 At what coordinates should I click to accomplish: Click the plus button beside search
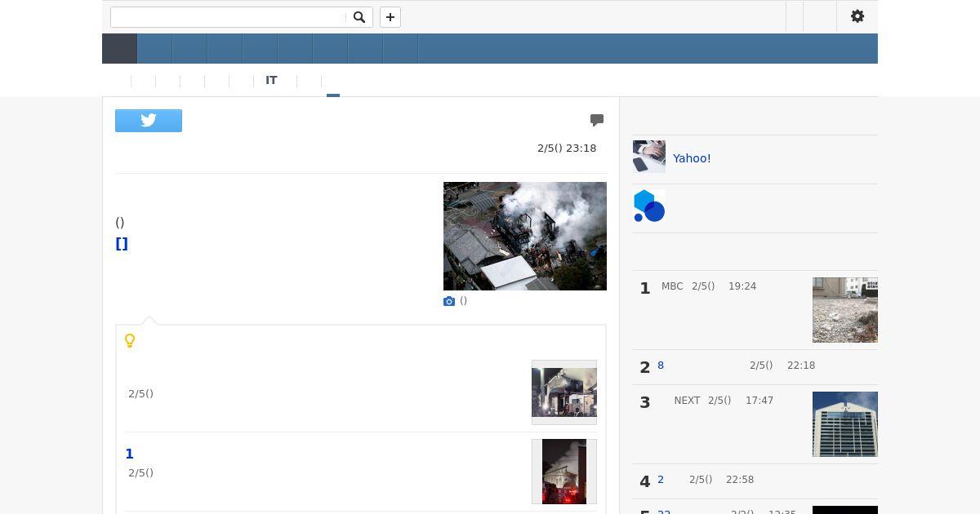pyautogui.click(x=390, y=17)
